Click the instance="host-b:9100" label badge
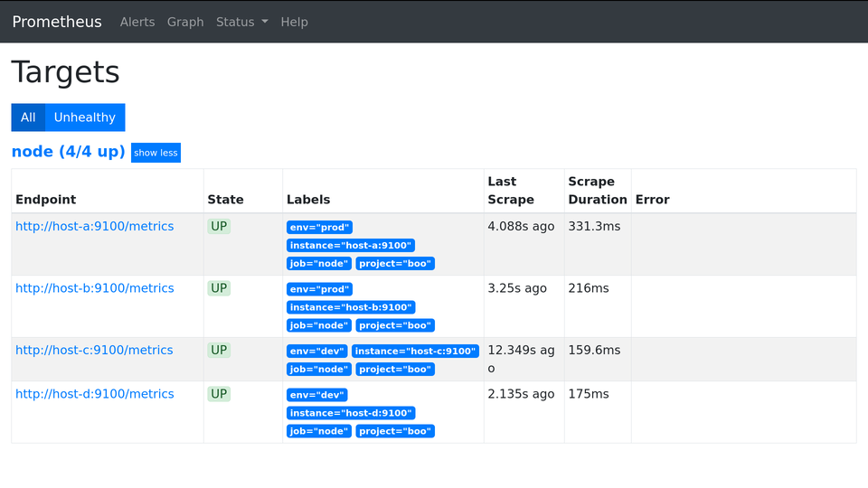Image resolution: width=868 pixels, height=488 pixels. click(351, 307)
